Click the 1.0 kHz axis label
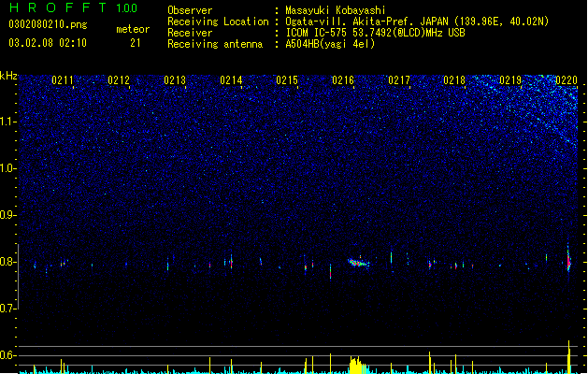This screenshot has height=374, width=588. pos(7,168)
